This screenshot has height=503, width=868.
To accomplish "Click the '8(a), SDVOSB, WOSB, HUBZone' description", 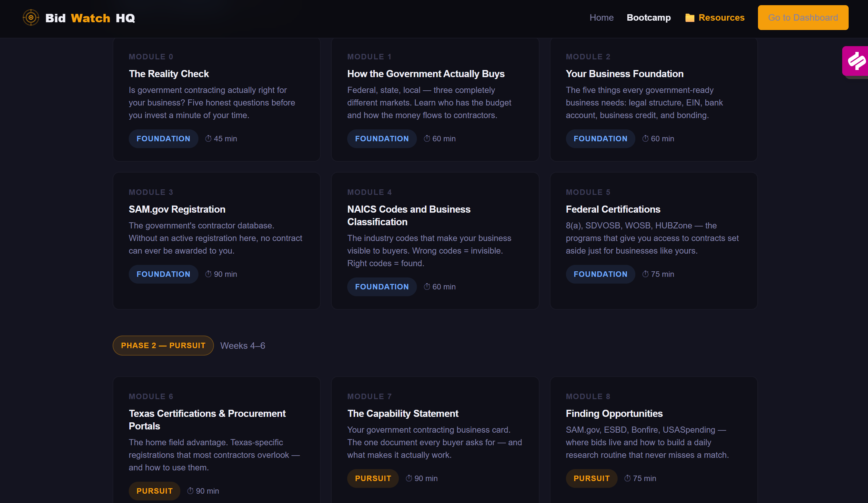I will coord(652,238).
